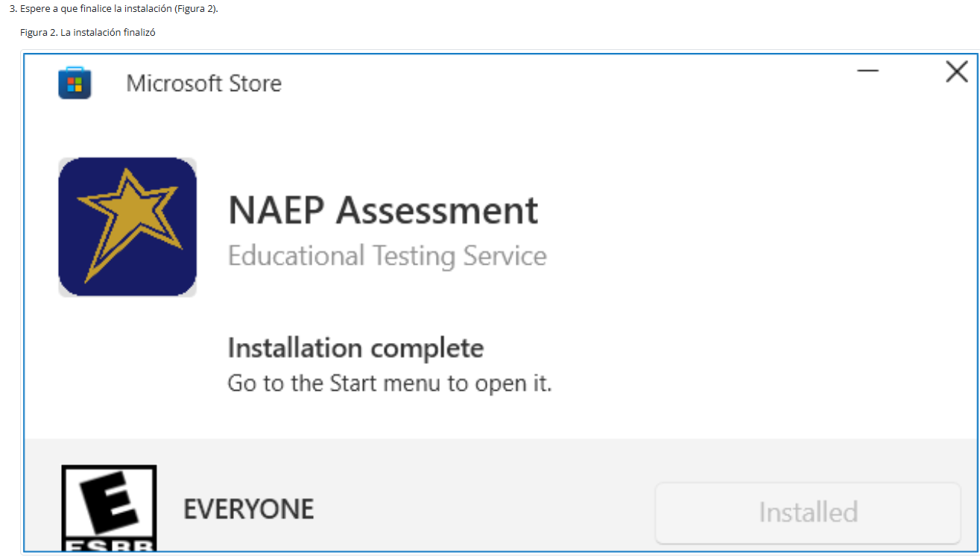Viewport: 980px width, 557px height.
Task: Click the Installation complete status message
Action: click(355, 348)
